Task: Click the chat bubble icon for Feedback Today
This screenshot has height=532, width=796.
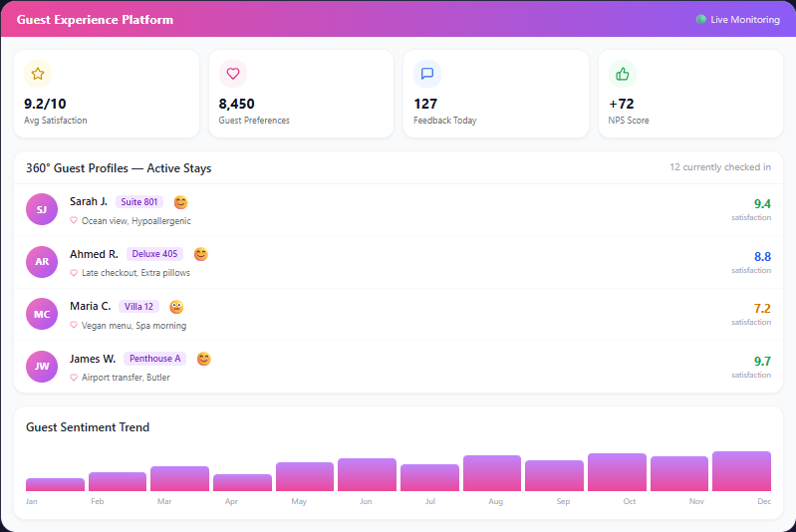Action: point(427,74)
